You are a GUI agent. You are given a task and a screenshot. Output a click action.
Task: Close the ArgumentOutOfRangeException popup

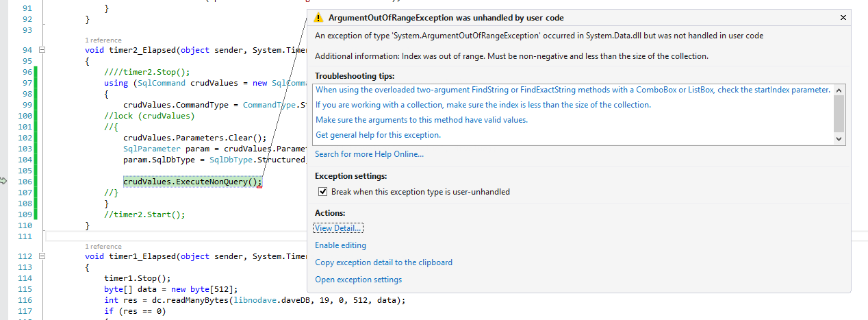842,18
